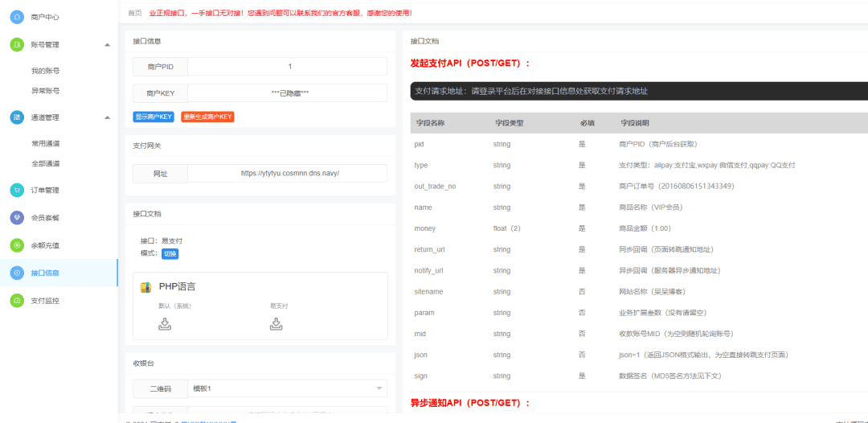The width and height of the screenshot is (868, 423).
Task: Click the return_url field name
Action: tap(429, 250)
